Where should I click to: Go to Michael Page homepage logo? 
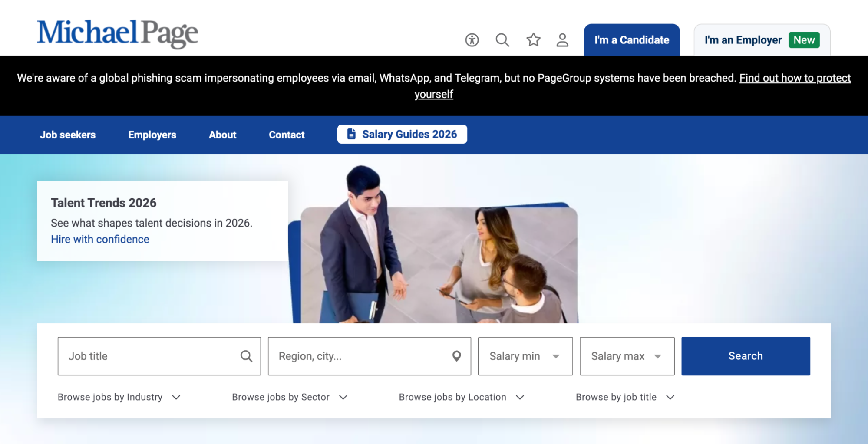coord(117,34)
